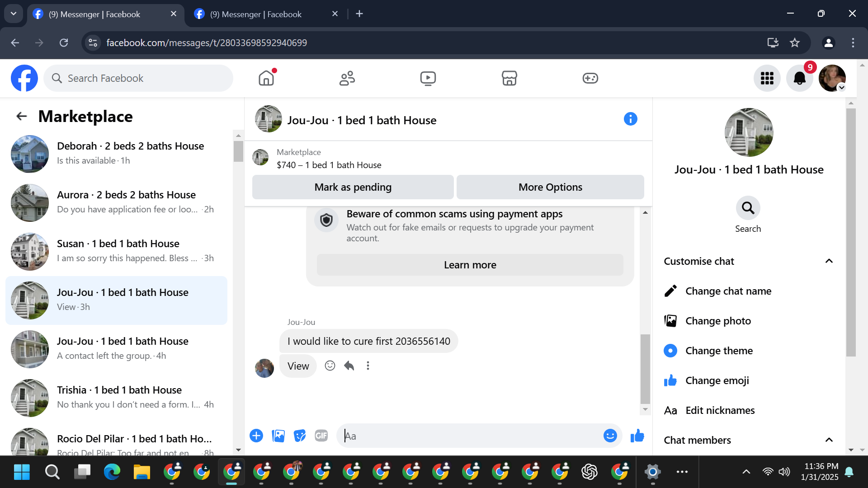React to the View message with emoji
This screenshot has width=868, height=488.
[330, 366]
